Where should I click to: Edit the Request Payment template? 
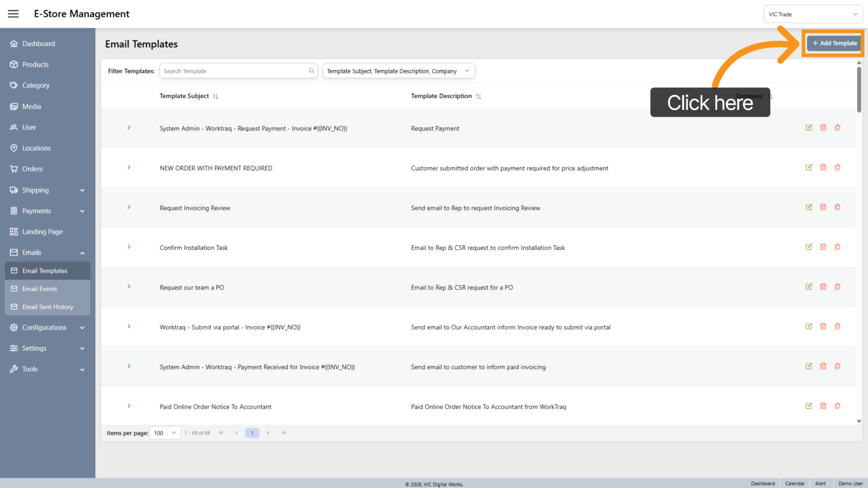pyautogui.click(x=809, y=128)
